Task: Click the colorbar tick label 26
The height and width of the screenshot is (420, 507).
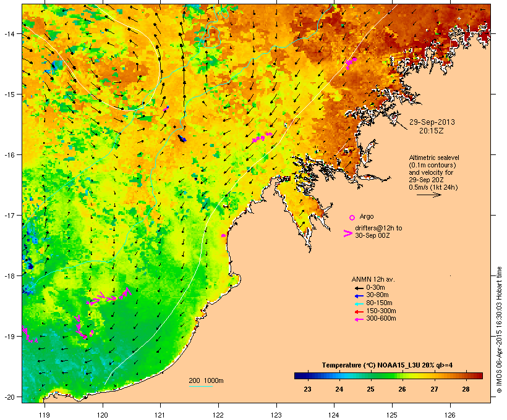Action: coord(403,389)
